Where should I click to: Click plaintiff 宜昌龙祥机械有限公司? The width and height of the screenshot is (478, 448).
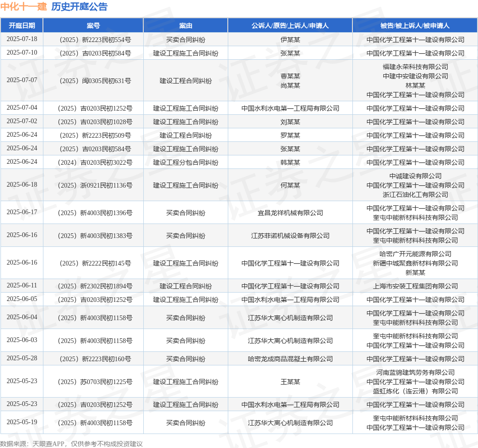click(x=290, y=213)
